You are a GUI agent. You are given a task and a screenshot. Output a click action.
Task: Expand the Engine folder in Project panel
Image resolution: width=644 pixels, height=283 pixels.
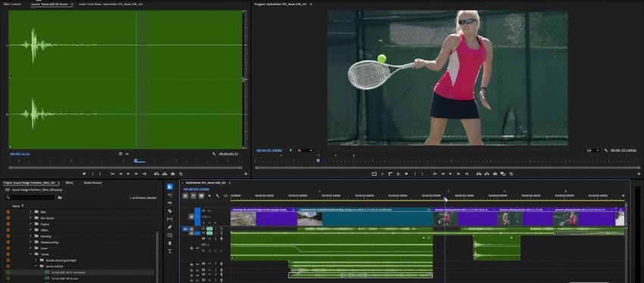coord(30,224)
